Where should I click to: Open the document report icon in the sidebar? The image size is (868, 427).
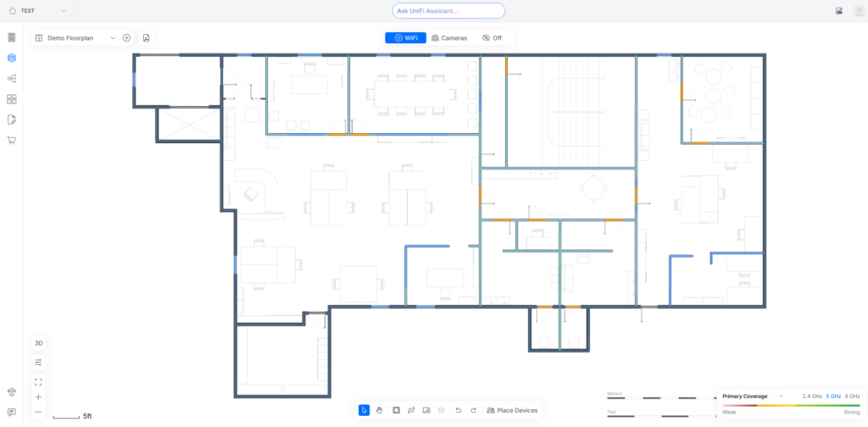click(x=12, y=119)
